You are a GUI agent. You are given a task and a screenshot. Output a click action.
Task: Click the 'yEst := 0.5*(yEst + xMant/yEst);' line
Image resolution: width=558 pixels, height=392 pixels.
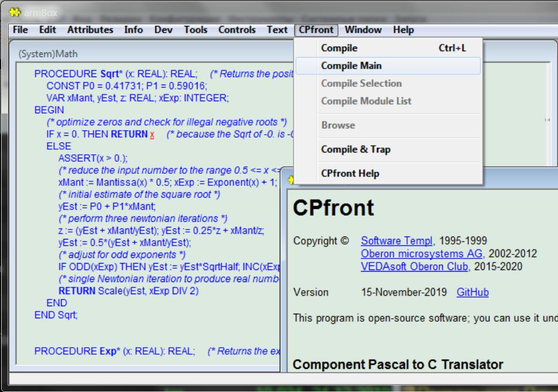click(x=124, y=242)
